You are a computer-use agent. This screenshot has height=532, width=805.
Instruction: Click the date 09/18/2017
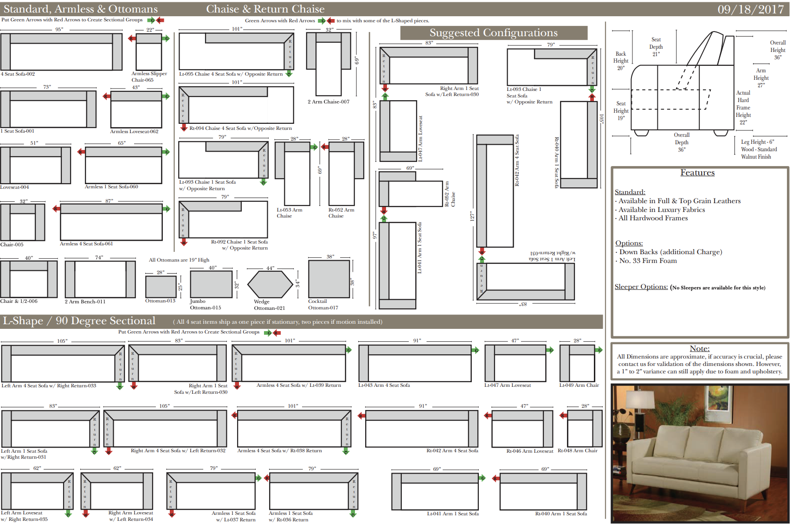(750, 9)
